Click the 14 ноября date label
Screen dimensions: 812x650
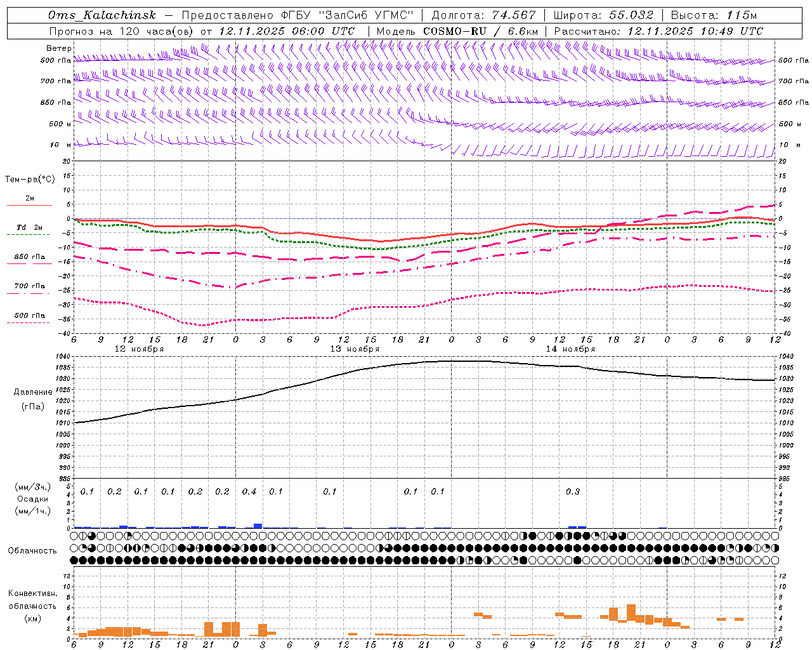click(x=570, y=349)
